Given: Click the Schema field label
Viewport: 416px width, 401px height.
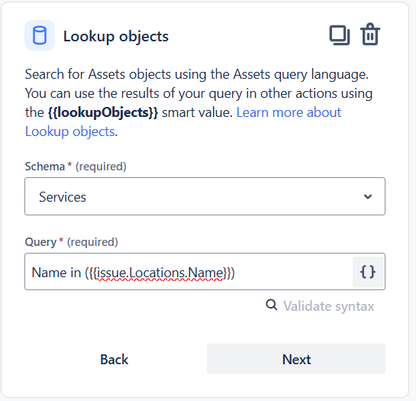Looking at the screenshot, I should pyautogui.click(x=45, y=166).
